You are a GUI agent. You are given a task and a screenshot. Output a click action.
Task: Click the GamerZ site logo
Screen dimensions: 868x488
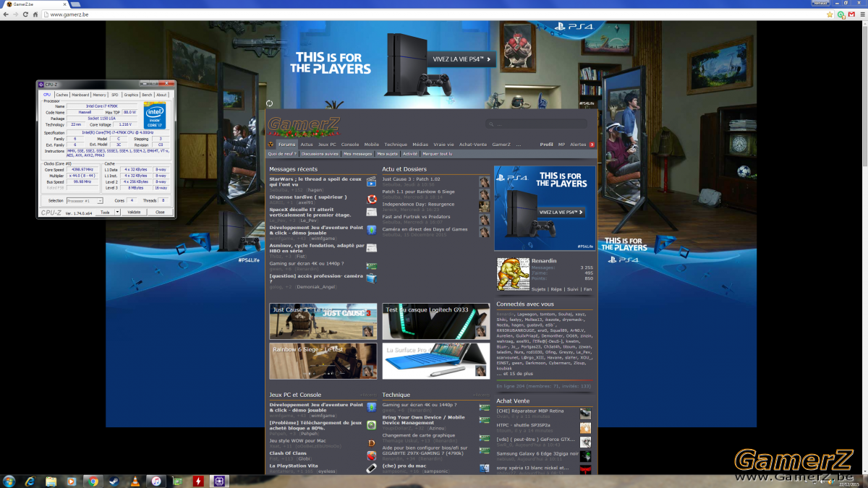click(304, 126)
